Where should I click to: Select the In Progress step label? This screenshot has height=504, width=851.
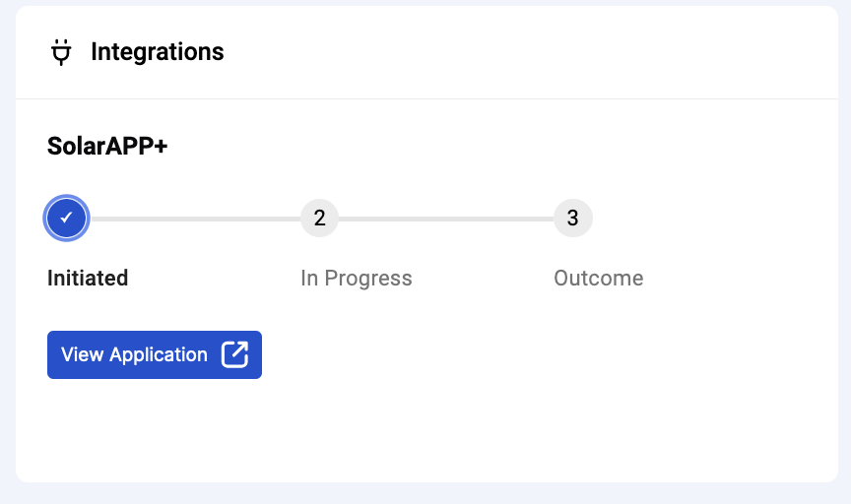357,279
